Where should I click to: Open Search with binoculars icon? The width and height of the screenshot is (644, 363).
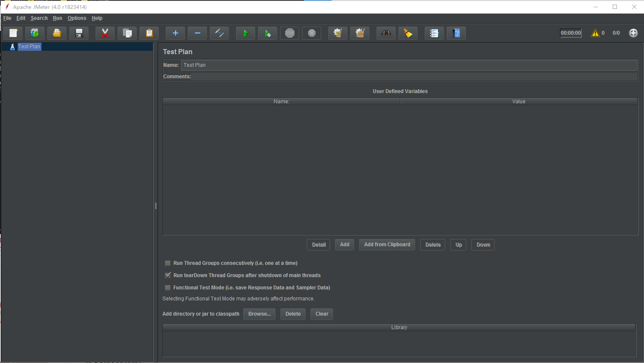[x=386, y=33]
